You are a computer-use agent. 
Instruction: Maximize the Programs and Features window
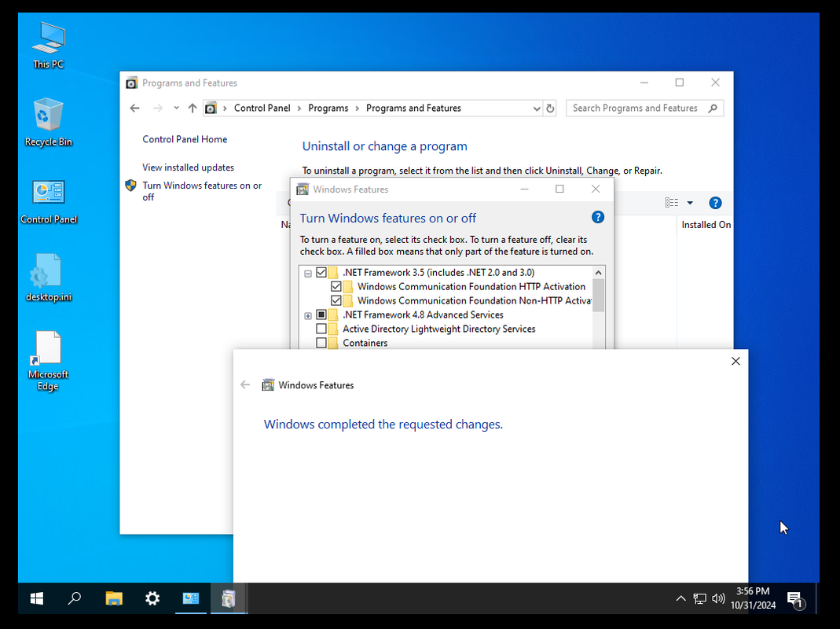pyautogui.click(x=679, y=83)
